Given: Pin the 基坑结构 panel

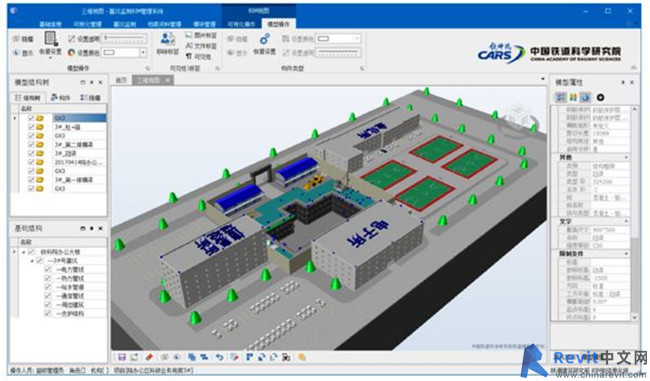Looking at the screenshot, I should click(x=92, y=228).
